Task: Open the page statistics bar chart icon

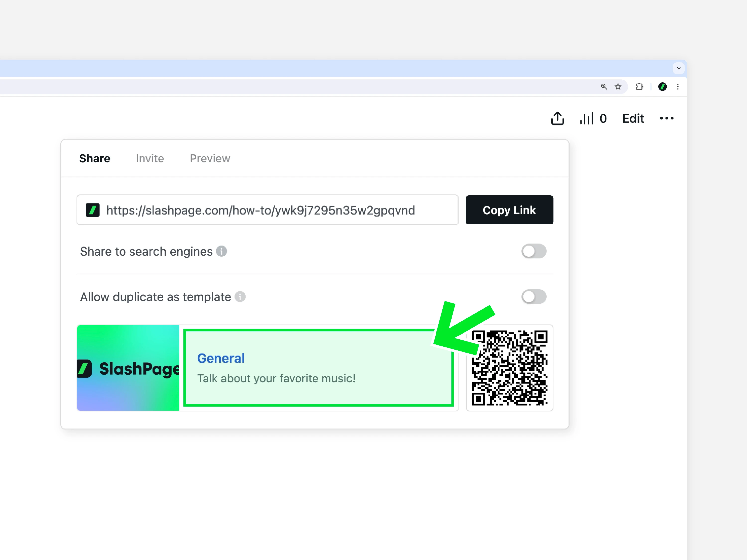Action: pyautogui.click(x=587, y=119)
